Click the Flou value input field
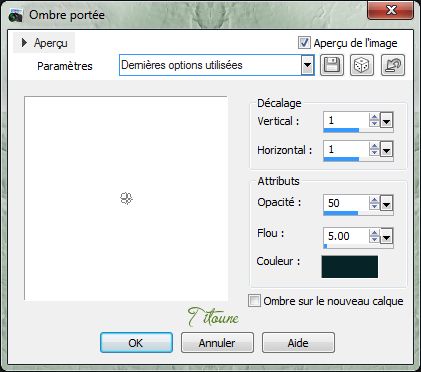Screen dimensions: 421x372 (346, 236)
